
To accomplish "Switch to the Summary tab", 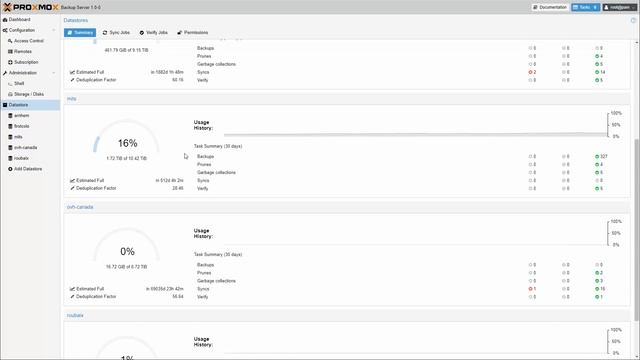I will 80,32.
